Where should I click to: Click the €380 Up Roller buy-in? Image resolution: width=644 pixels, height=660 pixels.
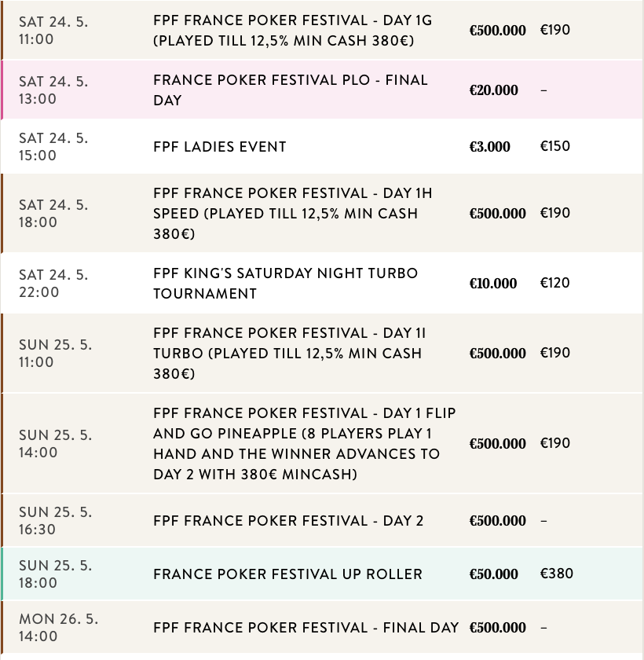click(x=557, y=574)
